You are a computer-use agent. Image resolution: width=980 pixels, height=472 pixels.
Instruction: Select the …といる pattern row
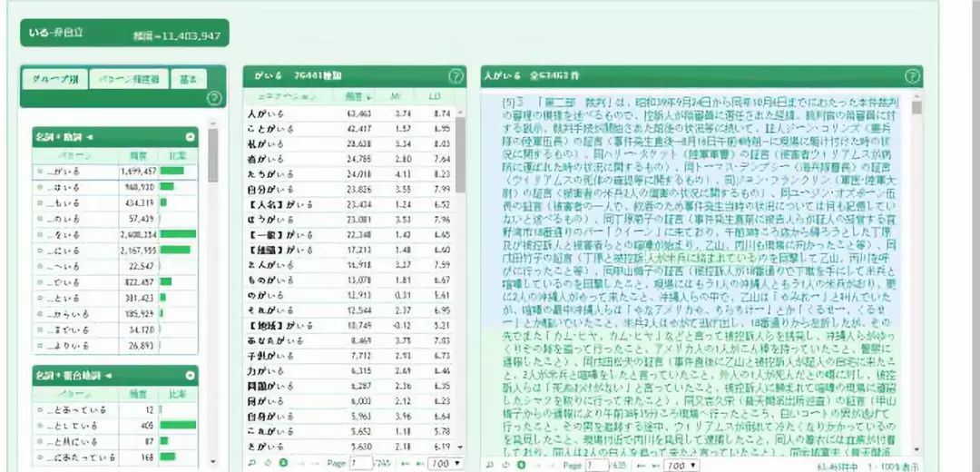click(x=115, y=299)
